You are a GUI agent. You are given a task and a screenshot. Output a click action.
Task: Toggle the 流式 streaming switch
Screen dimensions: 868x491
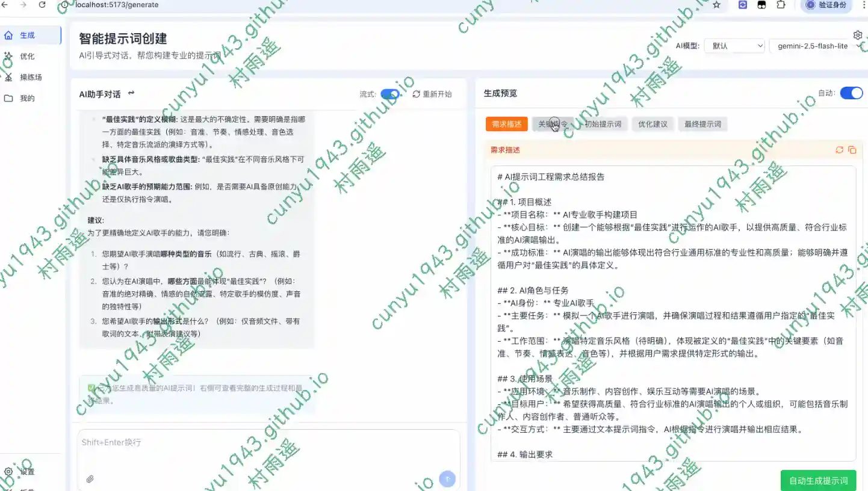[x=389, y=94]
